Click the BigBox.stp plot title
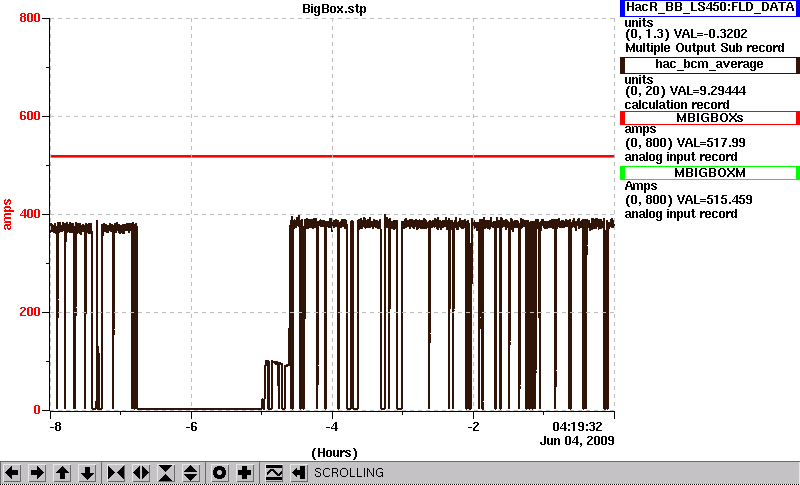Image resolution: width=800 pixels, height=485 pixels. click(x=334, y=9)
